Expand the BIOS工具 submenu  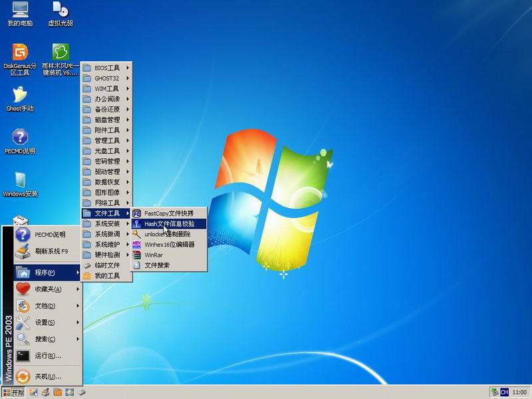106,68
